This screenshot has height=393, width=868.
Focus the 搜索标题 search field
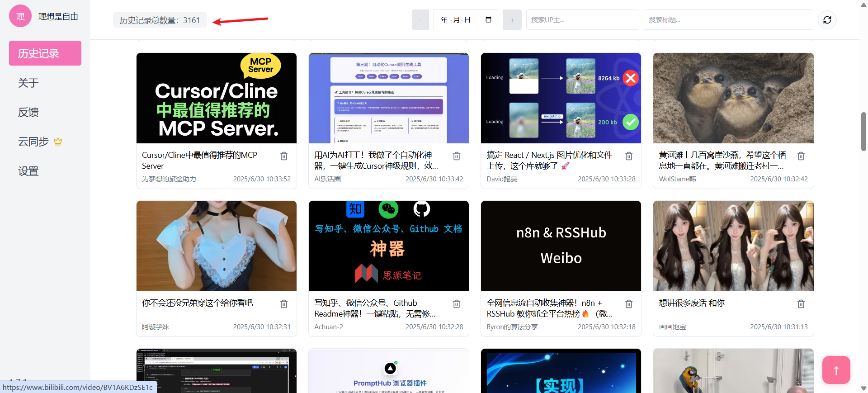pyautogui.click(x=728, y=20)
